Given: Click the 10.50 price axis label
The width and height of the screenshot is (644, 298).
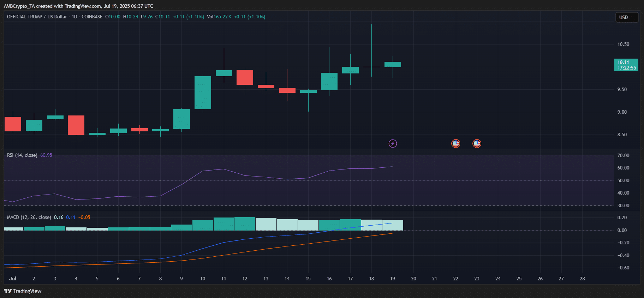Looking at the screenshot, I should point(623,44).
